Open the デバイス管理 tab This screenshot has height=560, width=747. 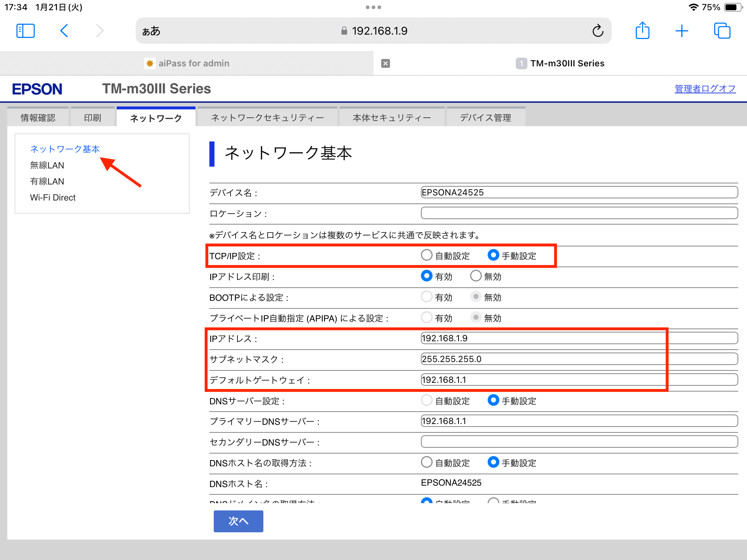click(x=486, y=117)
